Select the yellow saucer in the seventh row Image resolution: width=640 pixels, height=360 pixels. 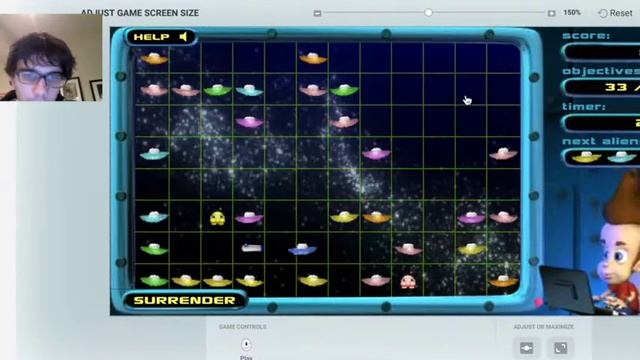coord(471,249)
